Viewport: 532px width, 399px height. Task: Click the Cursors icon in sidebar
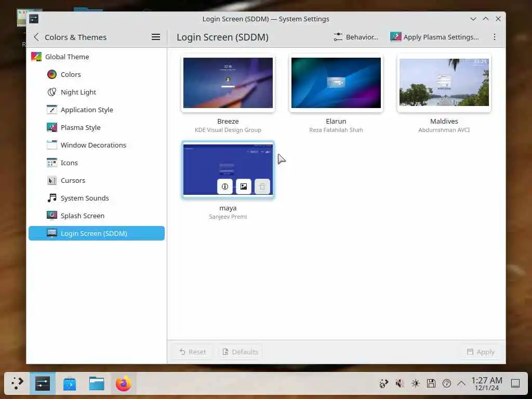[x=52, y=180]
